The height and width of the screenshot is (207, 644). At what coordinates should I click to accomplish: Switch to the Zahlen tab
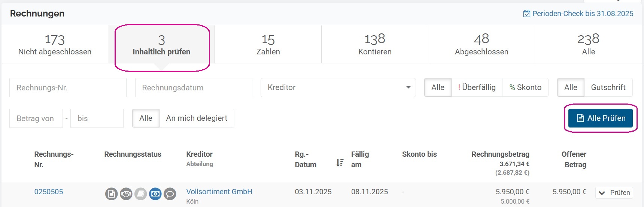268,44
